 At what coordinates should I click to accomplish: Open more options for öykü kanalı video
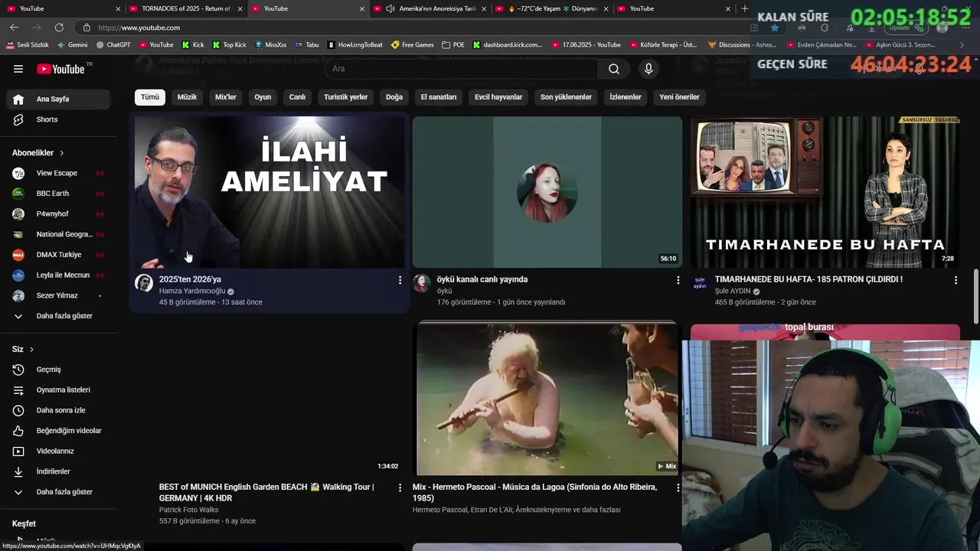pyautogui.click(x=678, y=280)
